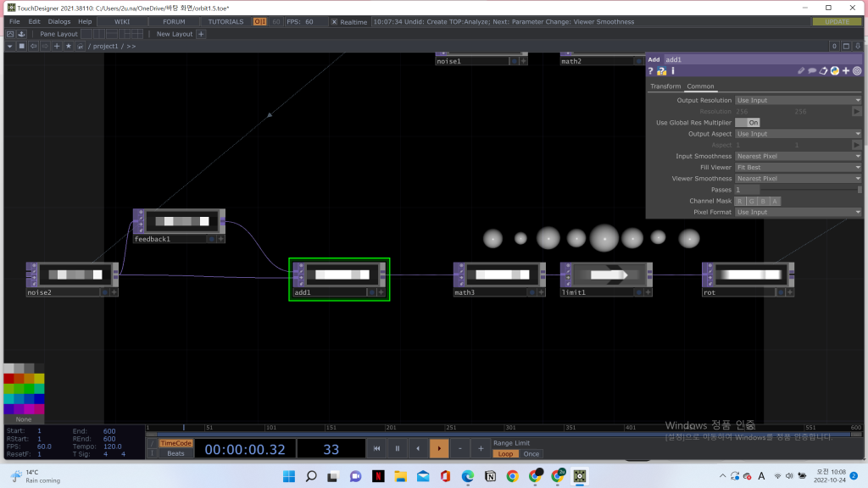This screenshot has height=488, width=868.
Task: Open the TUTORIALS link
Action: click(225, 21)
